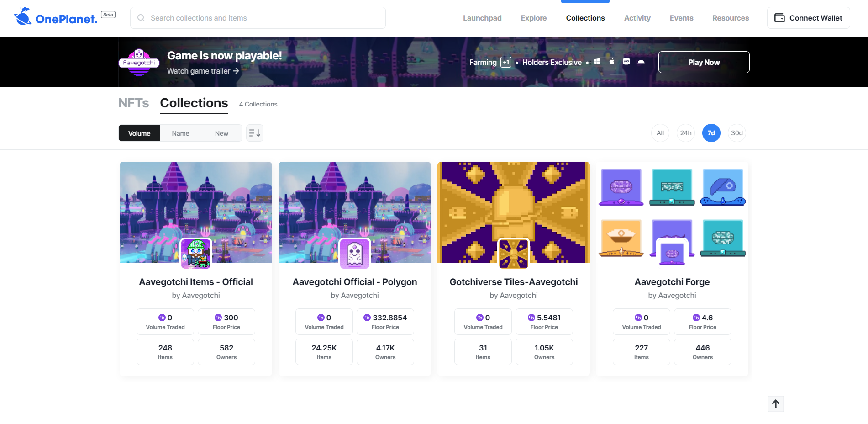
Task: Click the Farming label in the banner
Action: coord(483,62)
